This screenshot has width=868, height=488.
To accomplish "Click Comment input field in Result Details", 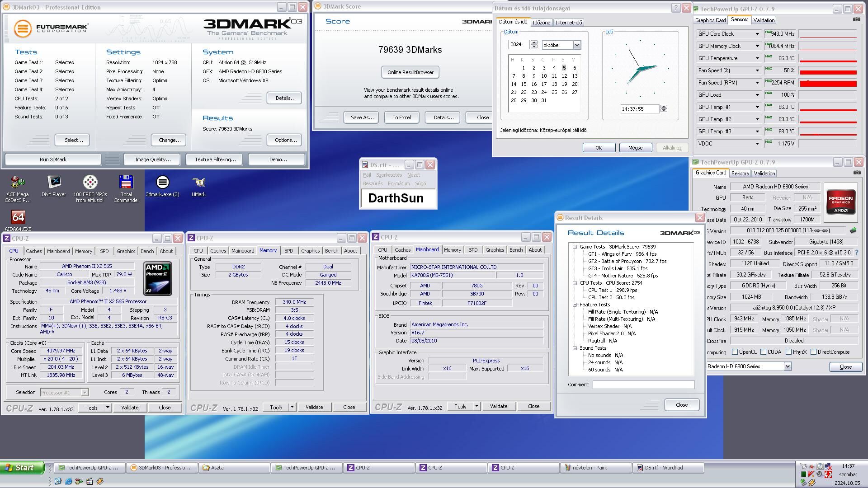I will [x=643, y=385].
